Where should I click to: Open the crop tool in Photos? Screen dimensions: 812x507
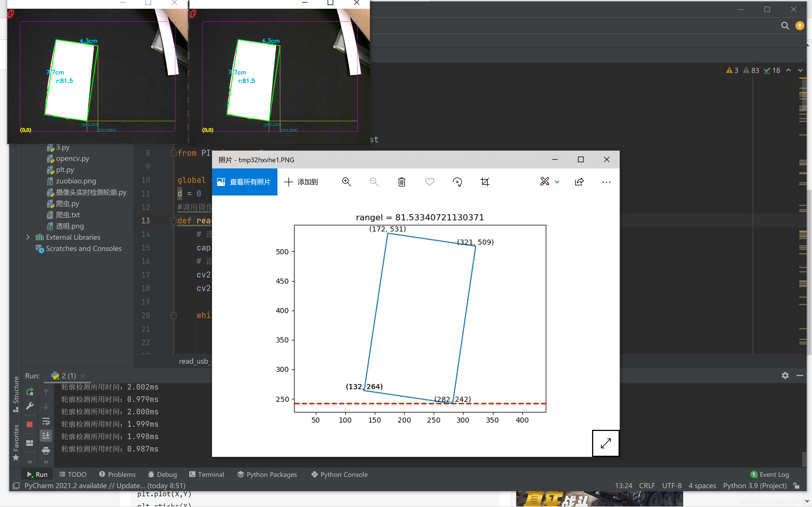pos(485,182)
